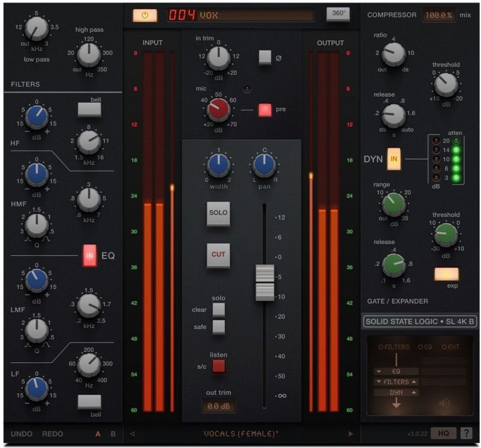Move FILTERS up with its up arrow
The height and width of the screenshot is (448, 481).
click(x=414, y=382)
